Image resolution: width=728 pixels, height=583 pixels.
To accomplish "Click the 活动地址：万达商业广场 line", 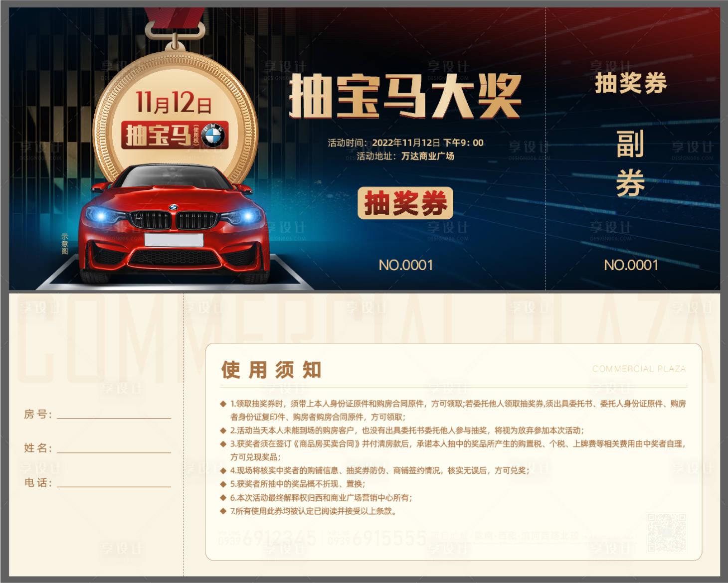I will click(405, 156).
